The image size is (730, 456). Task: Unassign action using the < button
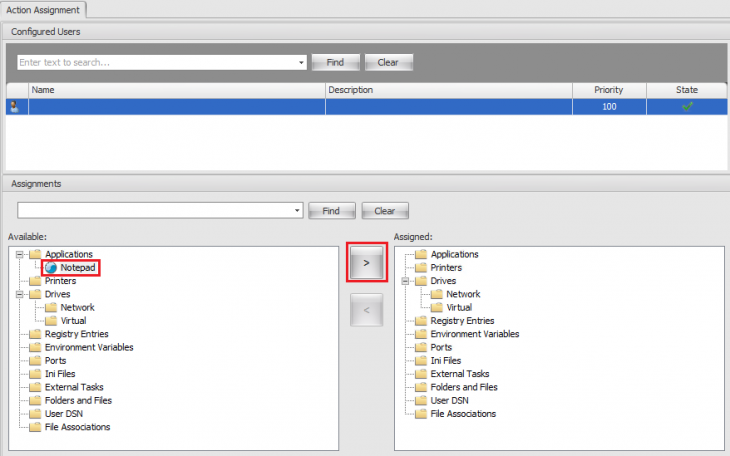tap(366, 310)
